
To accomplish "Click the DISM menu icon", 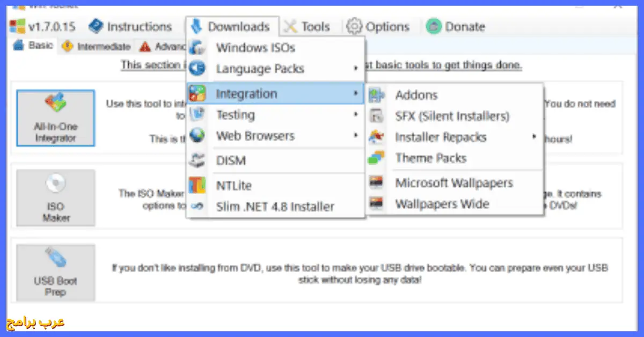I will click(x=197, y=160).
